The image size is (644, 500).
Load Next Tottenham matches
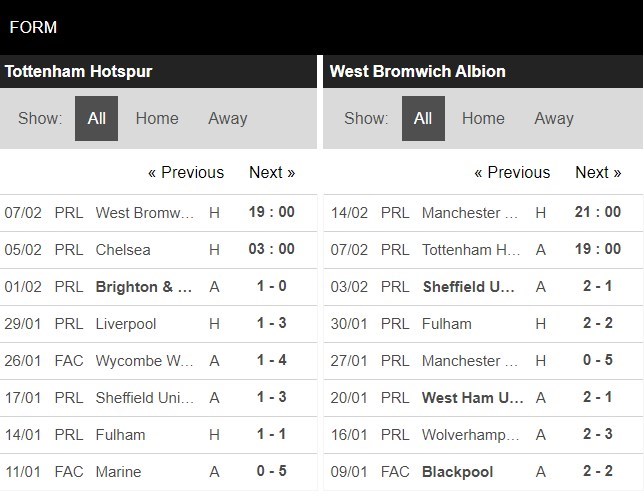(x=272, y=172)
